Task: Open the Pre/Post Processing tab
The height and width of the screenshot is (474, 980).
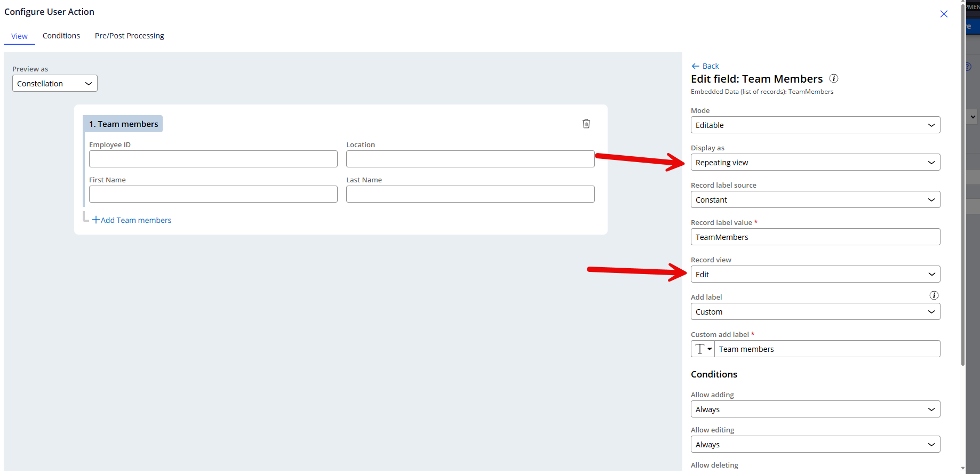Action: [x=130, y=36]
